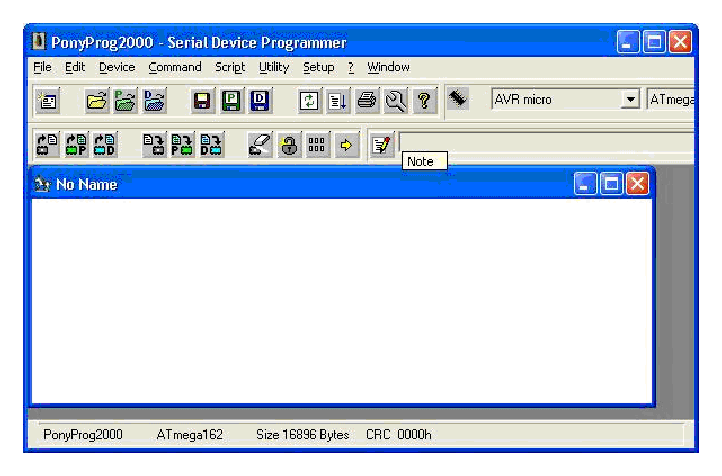Click the CRC 0000h status text
The width and height of the screenshot is (722, 476).
point(399,435)
